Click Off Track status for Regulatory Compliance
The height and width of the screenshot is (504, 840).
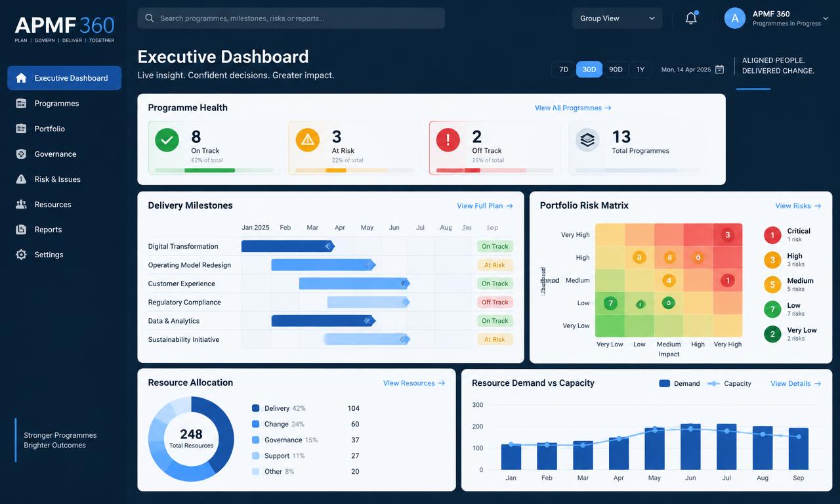[495, 303]
